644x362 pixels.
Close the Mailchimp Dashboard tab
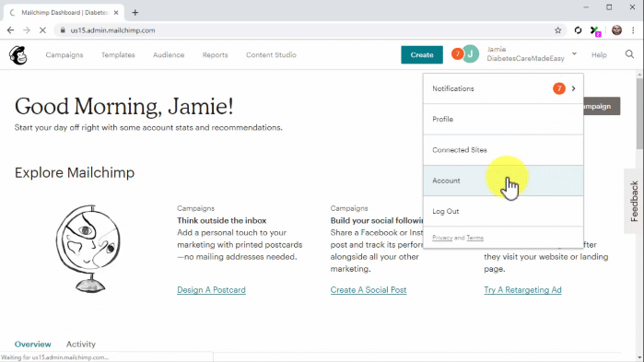pos(116,13)
